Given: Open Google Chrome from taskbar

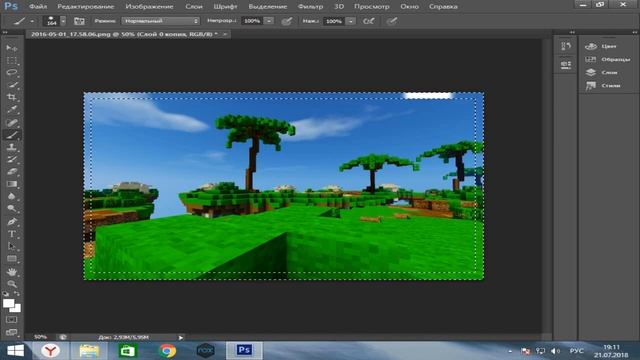Looking at the screenshot, I should 167,351.
